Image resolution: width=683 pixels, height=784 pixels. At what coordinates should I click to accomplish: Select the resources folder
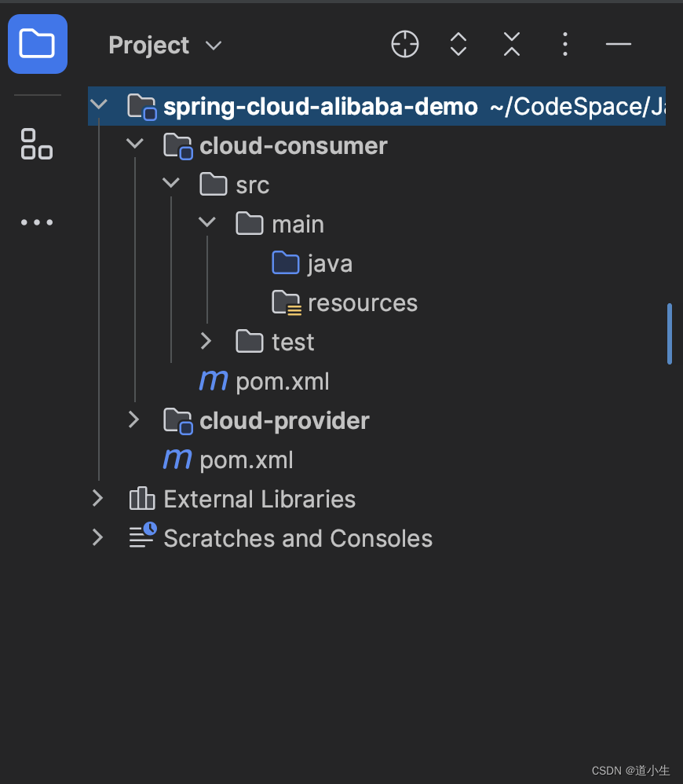(x=363, y=302)
